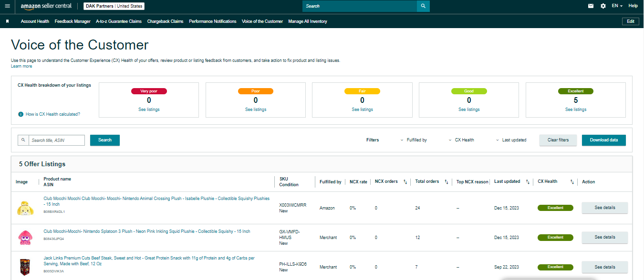The height and width of the screenshot is (280, 644).
Task: Click the Download data button
Action: pos(604,140)
